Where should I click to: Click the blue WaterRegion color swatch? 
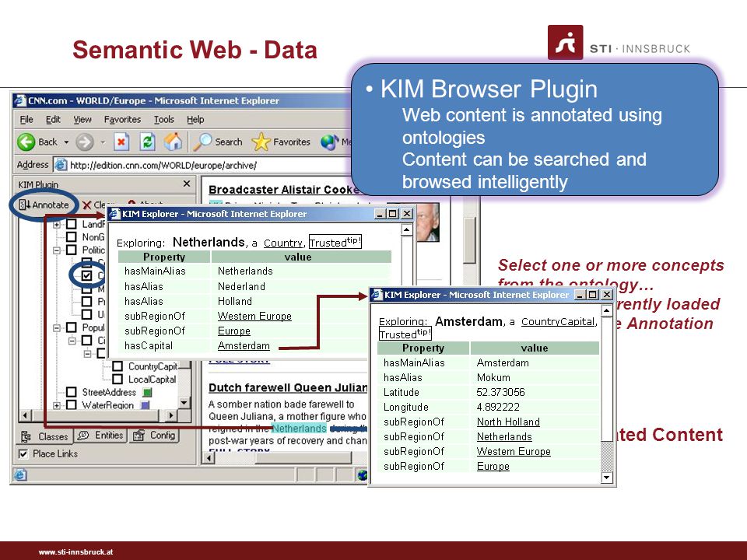point(145,405)
